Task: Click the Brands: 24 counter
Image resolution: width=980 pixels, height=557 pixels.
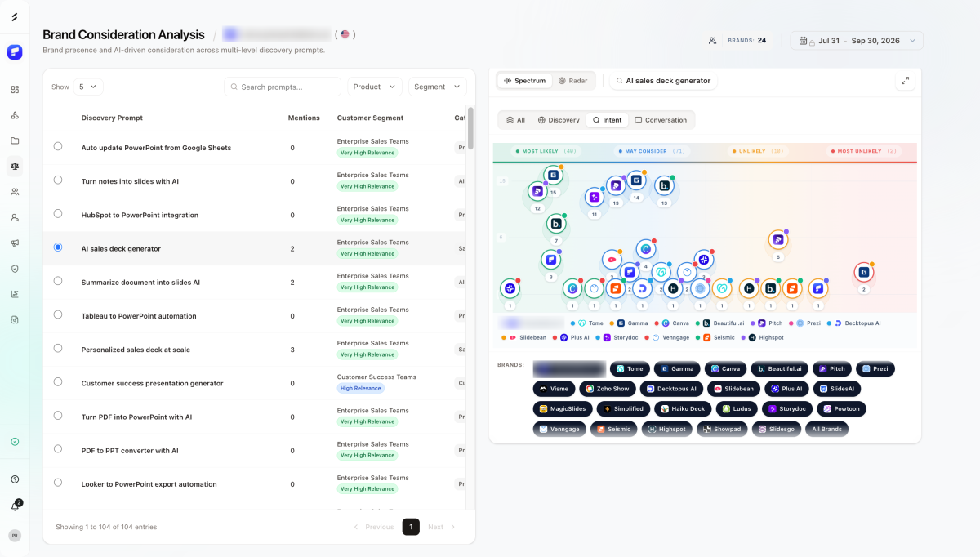Action: pos(738,40)
